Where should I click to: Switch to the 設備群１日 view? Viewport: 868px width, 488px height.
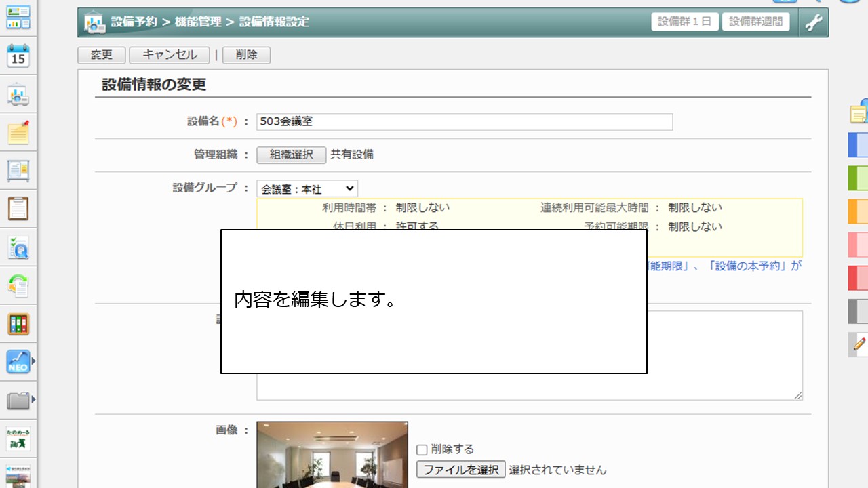tap(685, 22)
